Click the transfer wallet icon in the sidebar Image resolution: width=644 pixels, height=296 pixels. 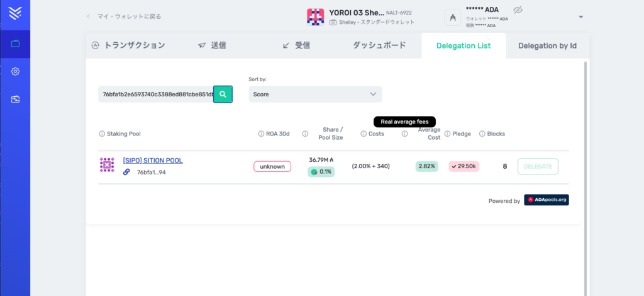pos(15,99)
